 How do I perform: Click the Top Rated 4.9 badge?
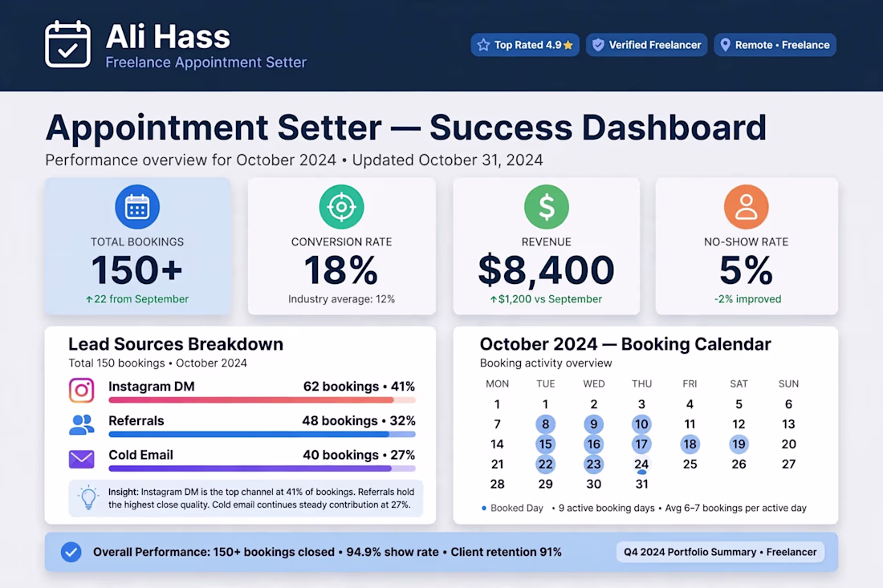(525, 45)
